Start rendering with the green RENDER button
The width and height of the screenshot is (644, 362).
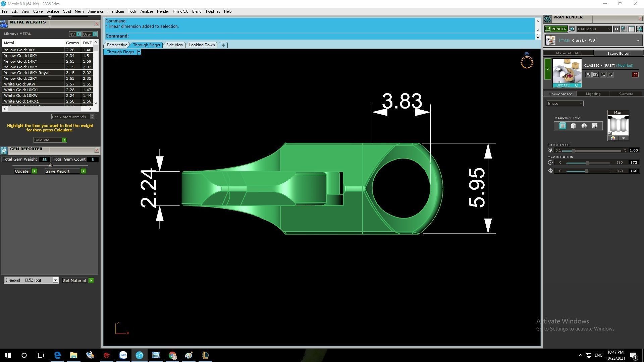[x=556, y=29]
